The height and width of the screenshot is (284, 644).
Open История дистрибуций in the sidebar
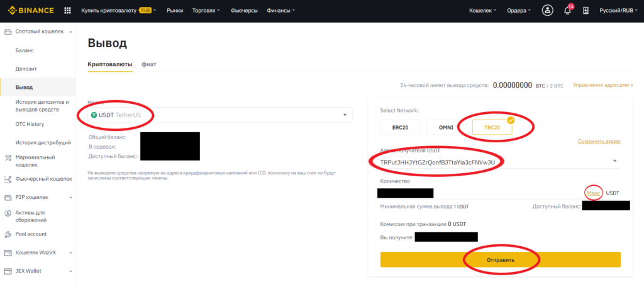(x=43, y=142)
